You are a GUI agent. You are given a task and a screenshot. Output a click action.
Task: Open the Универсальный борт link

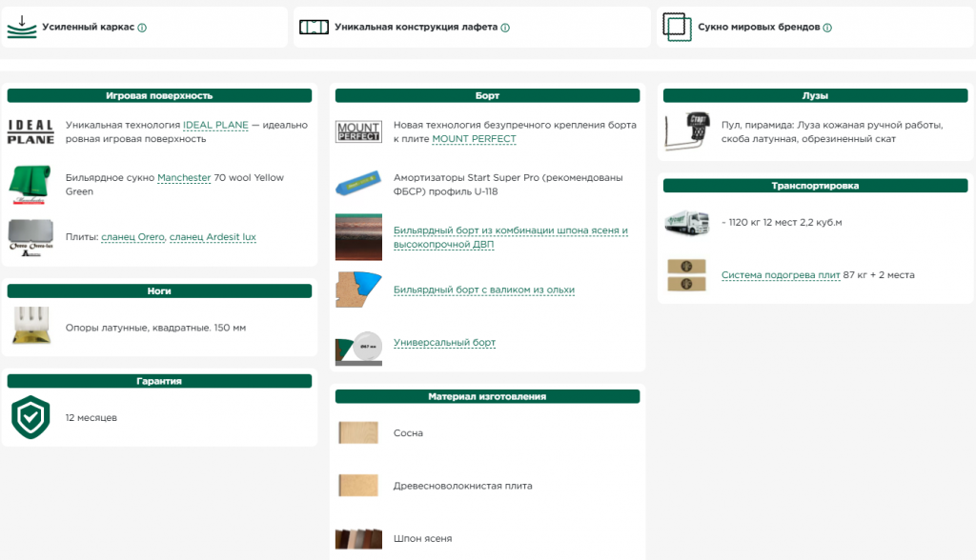pyautogui.click(x=444, y=343)
